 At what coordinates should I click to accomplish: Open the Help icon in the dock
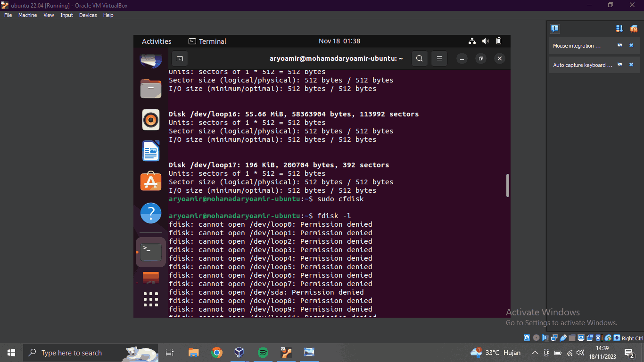point(151,213)
